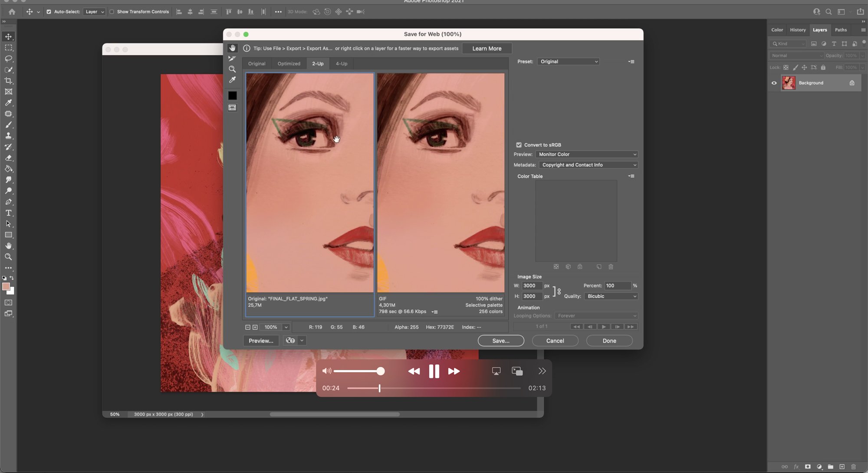Select the Eraser tool
Image resolution: width=868 pixels, height=473 pixels.
pyautogui.click(x=8, y=158)
